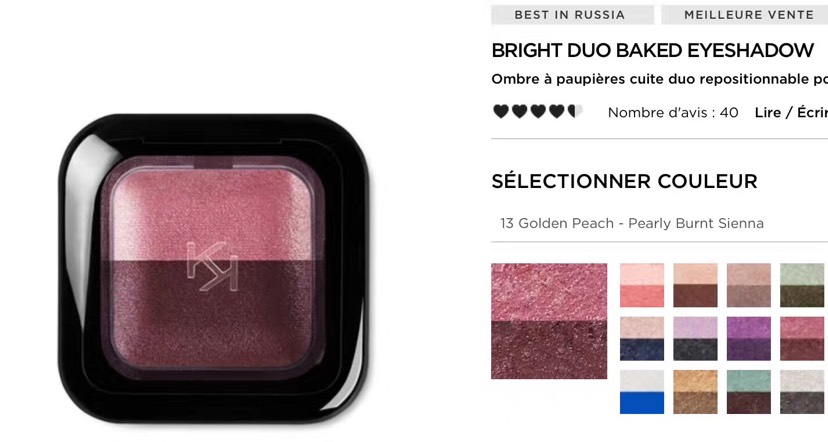Pick the gold and bronze duo swatch
This screenshot has height=442, width=828.
coord(695,392)
